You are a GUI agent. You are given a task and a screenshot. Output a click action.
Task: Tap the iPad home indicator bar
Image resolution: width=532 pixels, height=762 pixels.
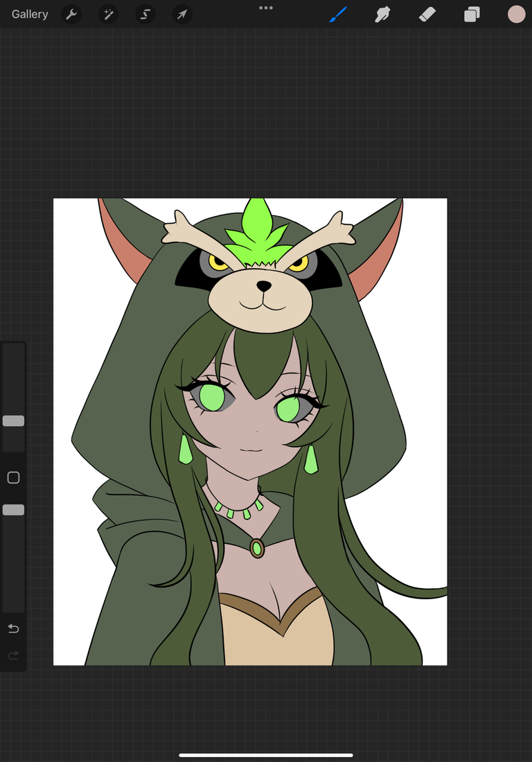266,755
